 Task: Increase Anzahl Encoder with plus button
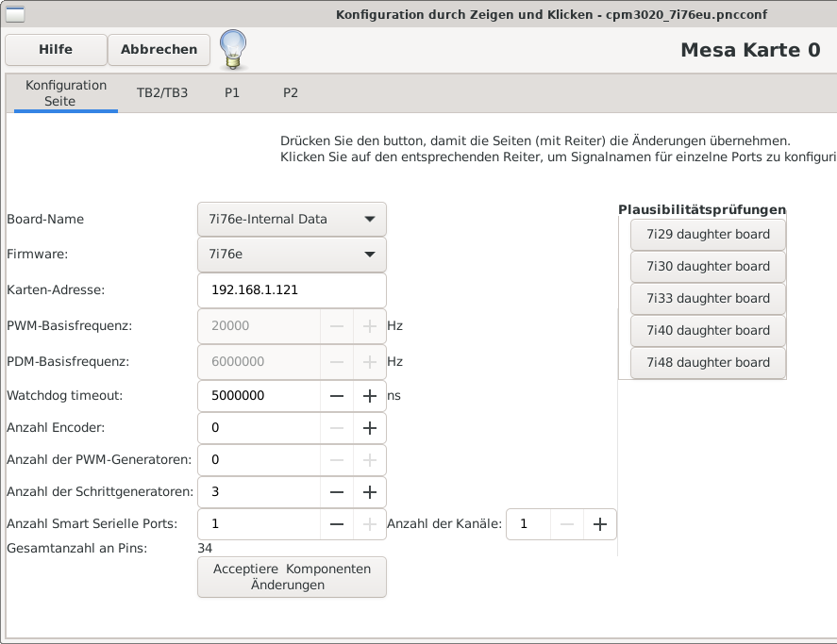pos(370,428)
